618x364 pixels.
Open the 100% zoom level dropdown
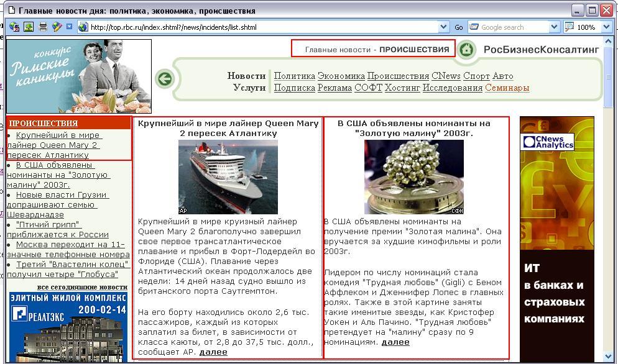coord(607,27)
